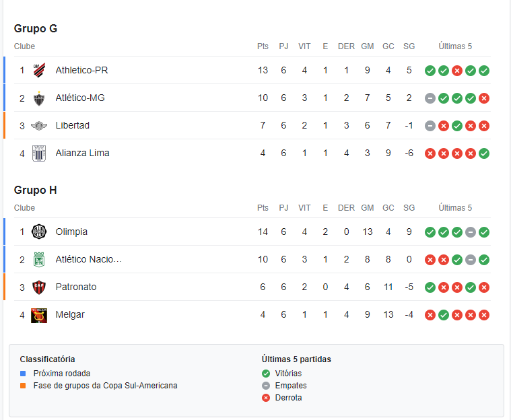
Task: Click the Atlético Nacional green crest
Action: click(39, 260)
